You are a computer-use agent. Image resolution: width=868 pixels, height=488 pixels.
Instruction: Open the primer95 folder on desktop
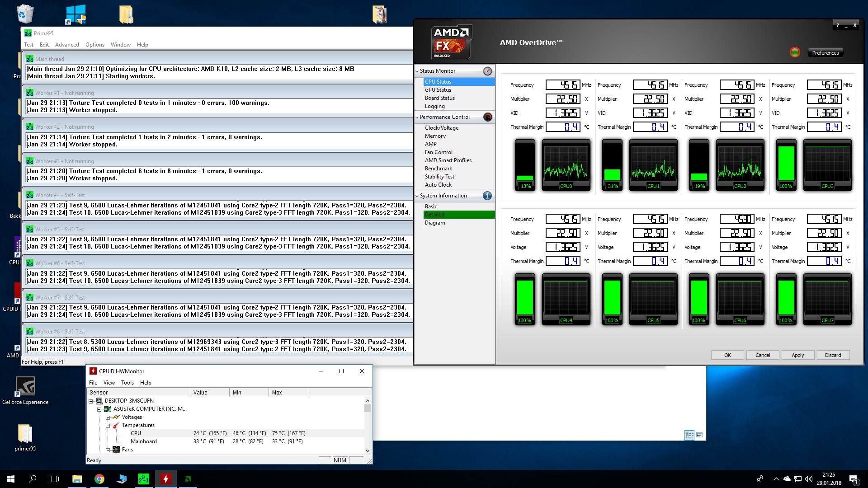click(x=25, y=433)
